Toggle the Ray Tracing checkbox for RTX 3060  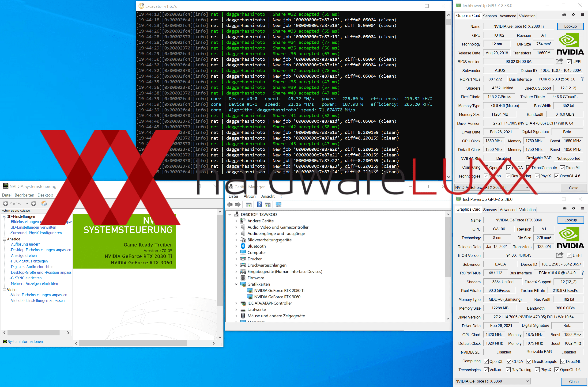tap(509, 370)
